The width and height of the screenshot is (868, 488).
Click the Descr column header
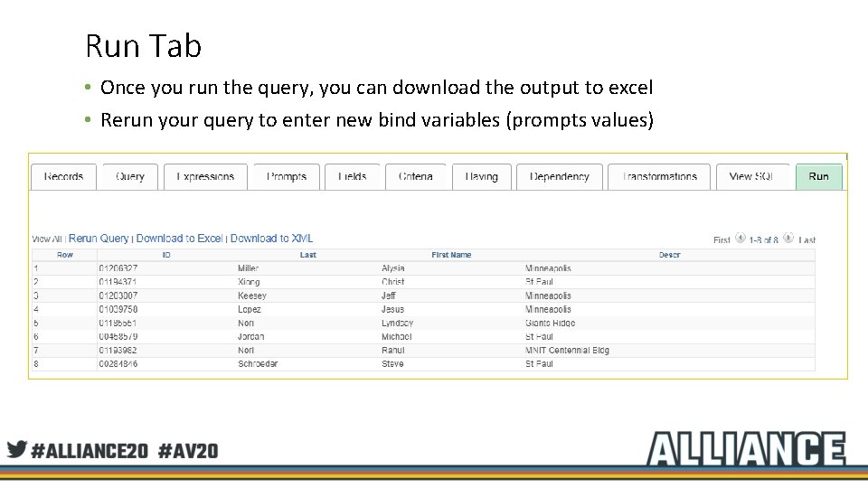(x=669, y=255)
